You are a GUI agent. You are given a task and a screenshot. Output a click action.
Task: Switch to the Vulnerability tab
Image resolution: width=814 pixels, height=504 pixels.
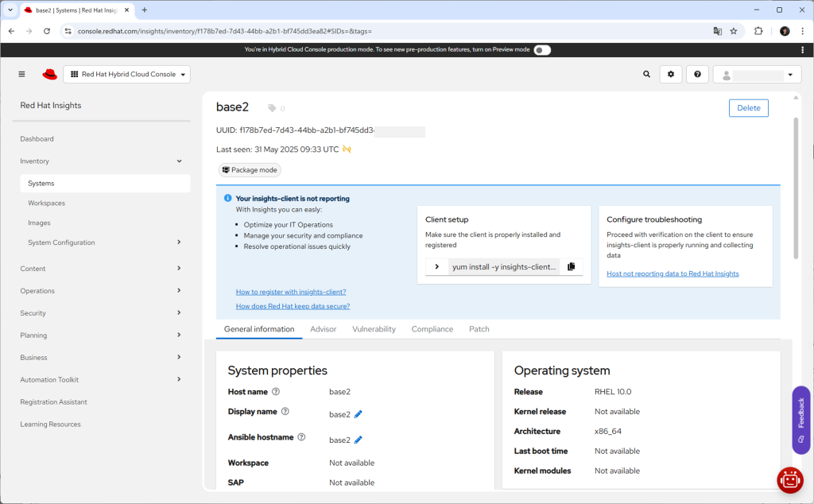pos(374,329)
